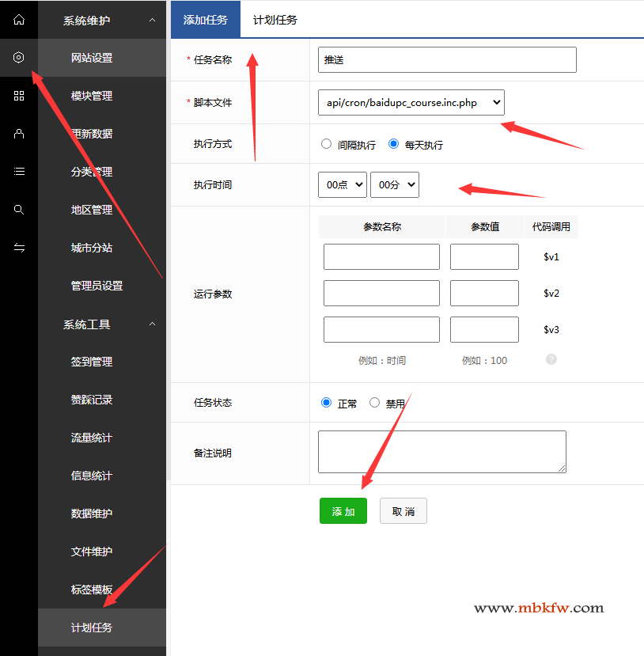Switch to the 计划任务 tab
Image resolution: width=644 pixels, height=656 pixels.
point(275,20)
